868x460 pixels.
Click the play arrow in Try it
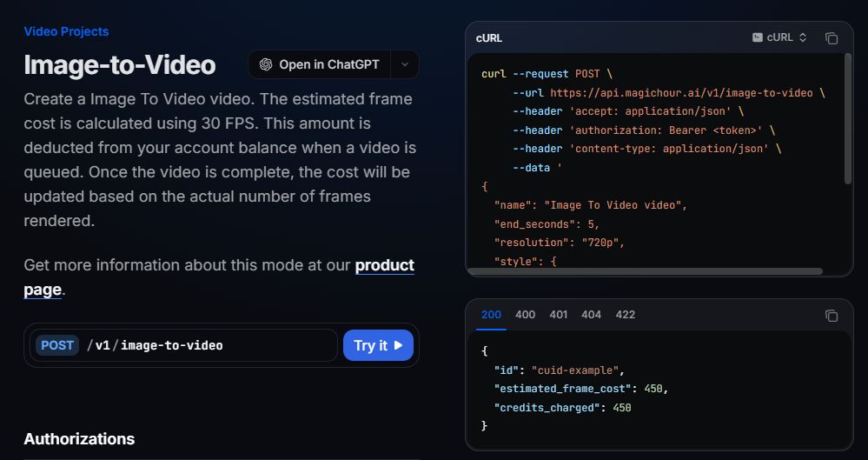click(399, 345)
